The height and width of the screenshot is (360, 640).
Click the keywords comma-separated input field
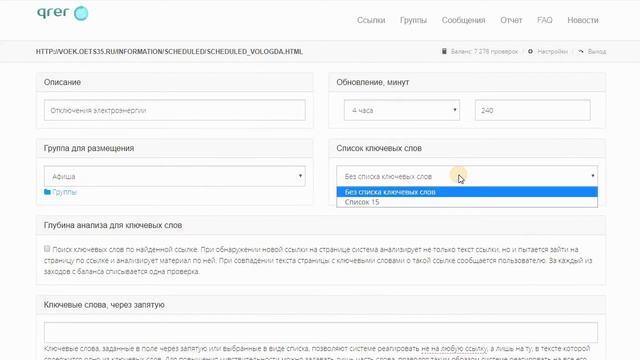point(321,332)
